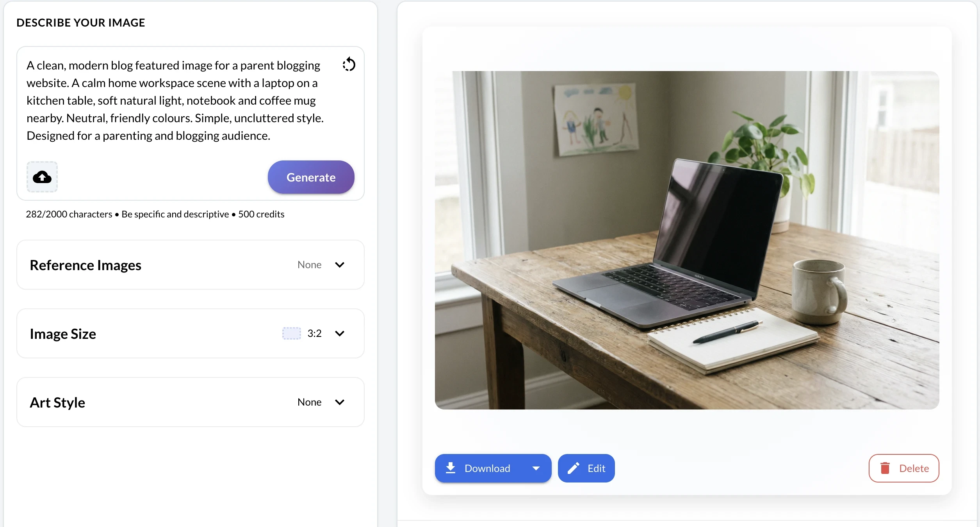Click the Download button label

487,468
